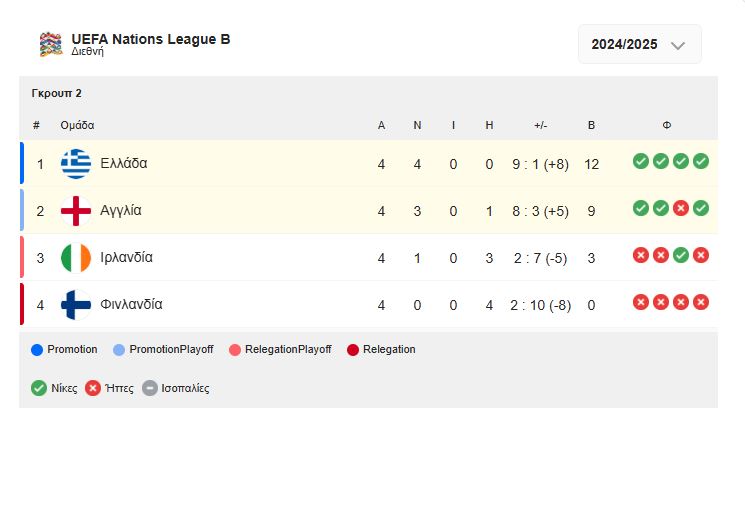Click the blue Promotion legend dot
Viewport: 745px width, 514px height.
point(38,350)
